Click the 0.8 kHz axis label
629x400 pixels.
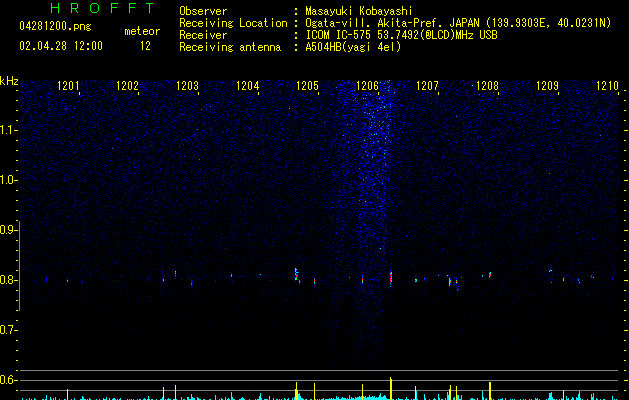coord(8,280)
